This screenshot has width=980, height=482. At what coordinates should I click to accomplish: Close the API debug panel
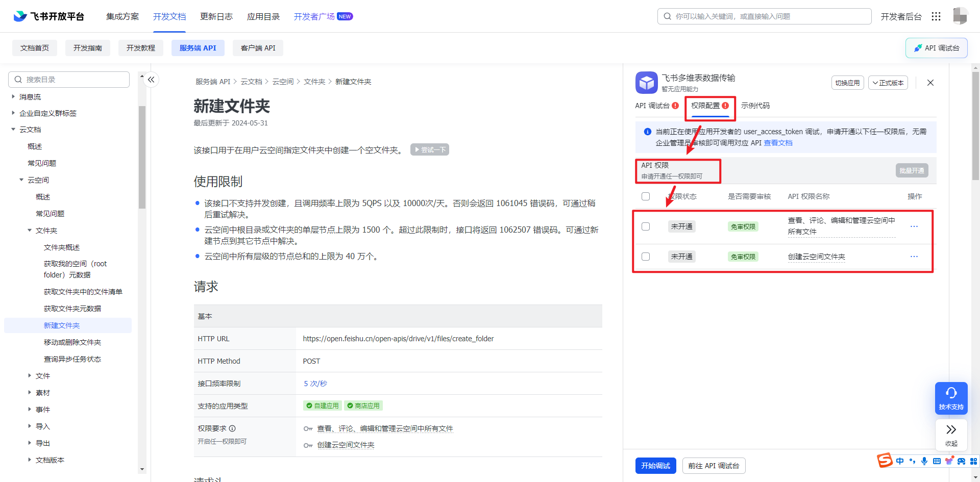[x=930, y=83]
